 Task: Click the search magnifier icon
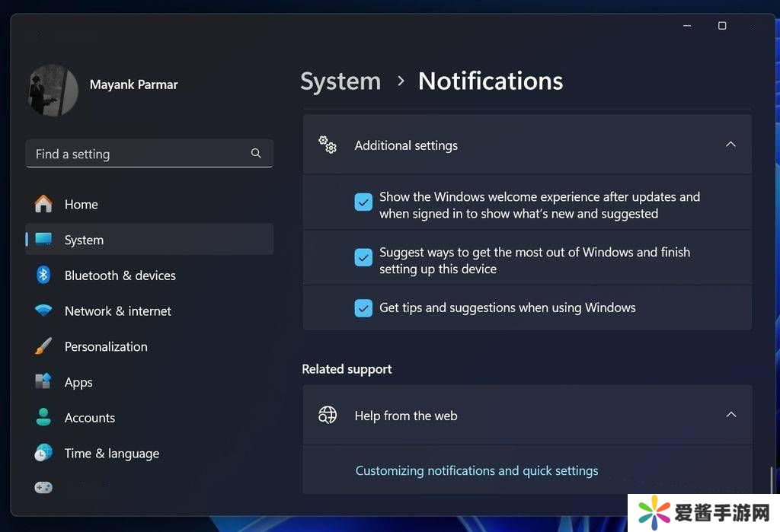256,154
